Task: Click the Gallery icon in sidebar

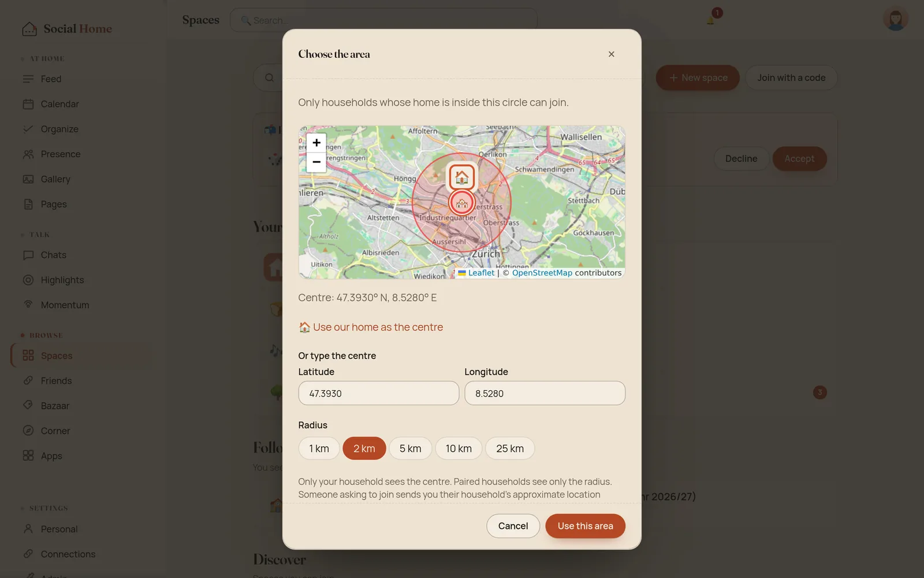Action: (28, 179)
